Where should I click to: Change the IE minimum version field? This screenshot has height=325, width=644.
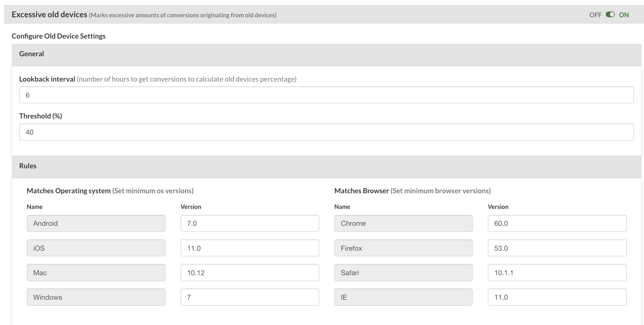(x=557, y=297)
